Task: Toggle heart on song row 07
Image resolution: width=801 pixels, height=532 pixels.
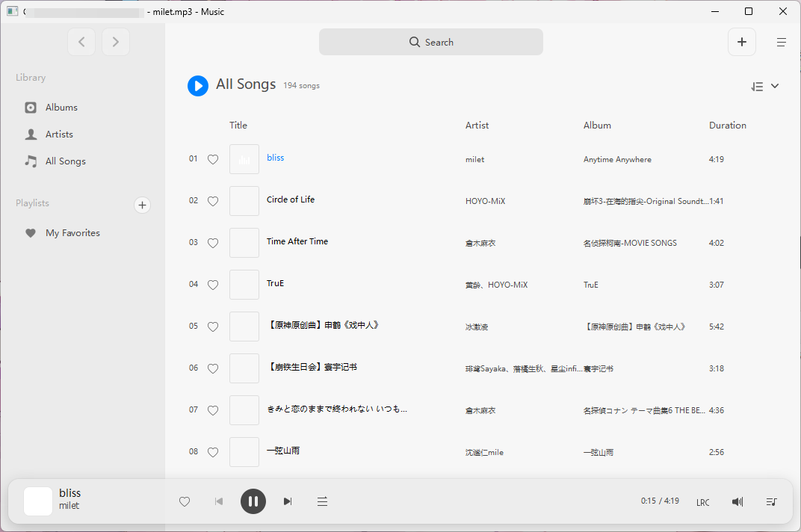Action: coord(213,411)
